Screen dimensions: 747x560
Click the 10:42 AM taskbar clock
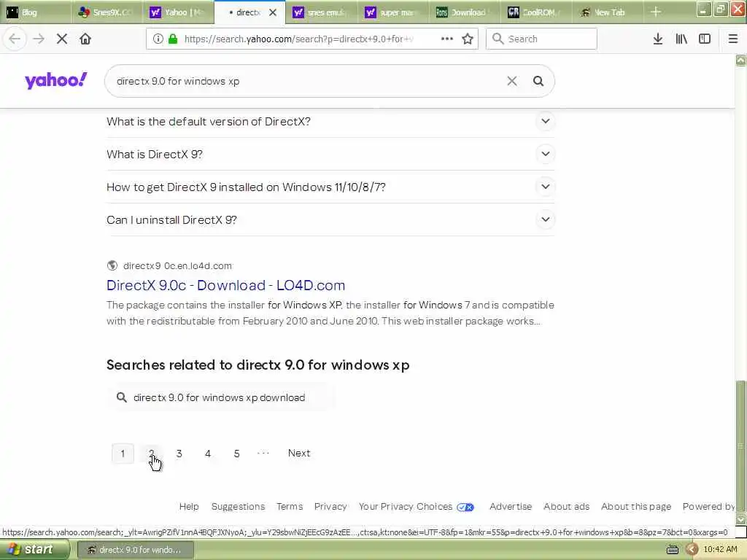[720, 550]
